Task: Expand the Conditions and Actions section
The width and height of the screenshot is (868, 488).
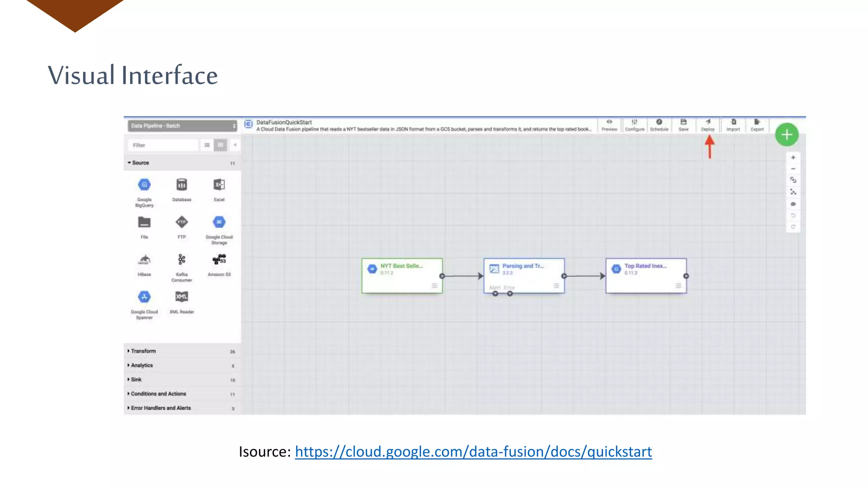Action: (x=158, y=394)
